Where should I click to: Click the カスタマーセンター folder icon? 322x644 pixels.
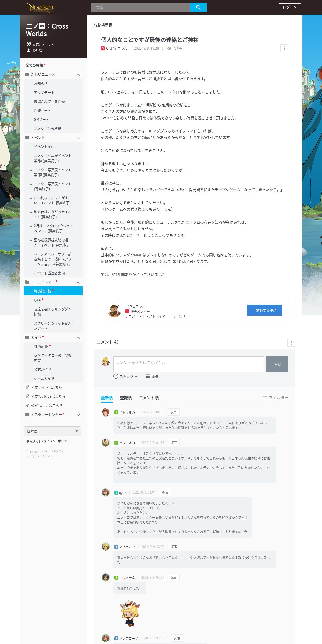[x=27, y=415]
